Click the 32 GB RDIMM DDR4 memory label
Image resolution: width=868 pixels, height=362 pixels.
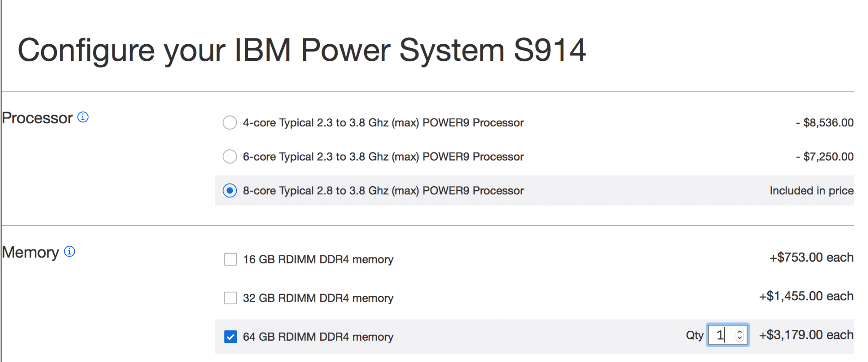click(x=318, y=298)
